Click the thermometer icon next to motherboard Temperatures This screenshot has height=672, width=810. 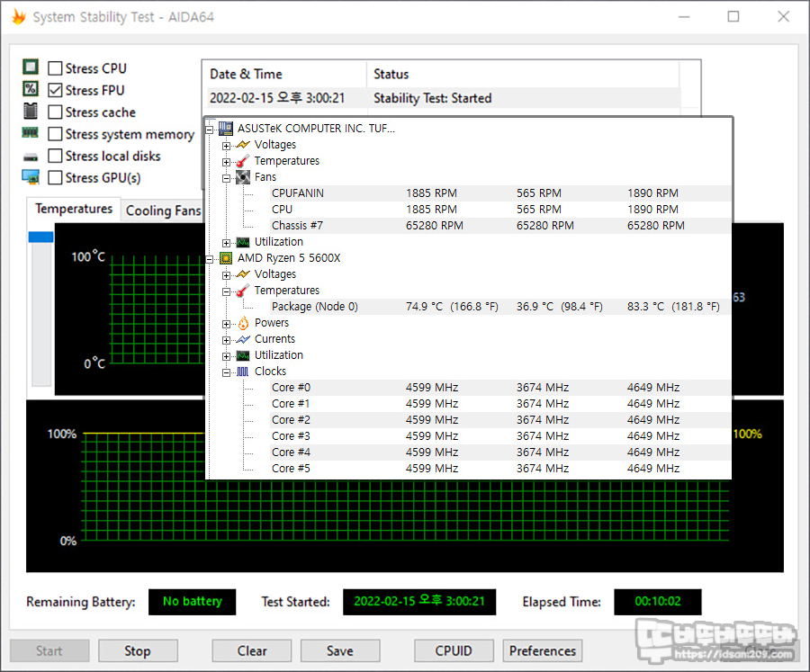[x=242, y=161]
